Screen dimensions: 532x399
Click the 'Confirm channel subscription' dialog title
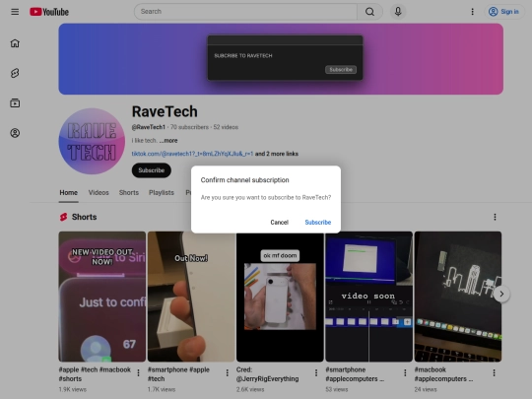(x=244, y=180)
